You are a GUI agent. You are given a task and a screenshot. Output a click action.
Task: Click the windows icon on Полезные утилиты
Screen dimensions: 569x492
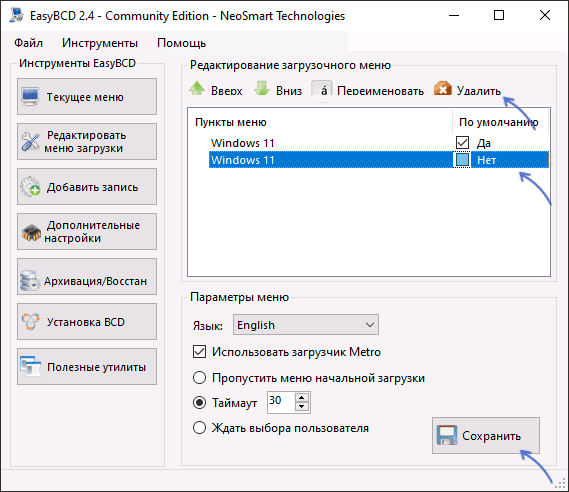(30, 366)
